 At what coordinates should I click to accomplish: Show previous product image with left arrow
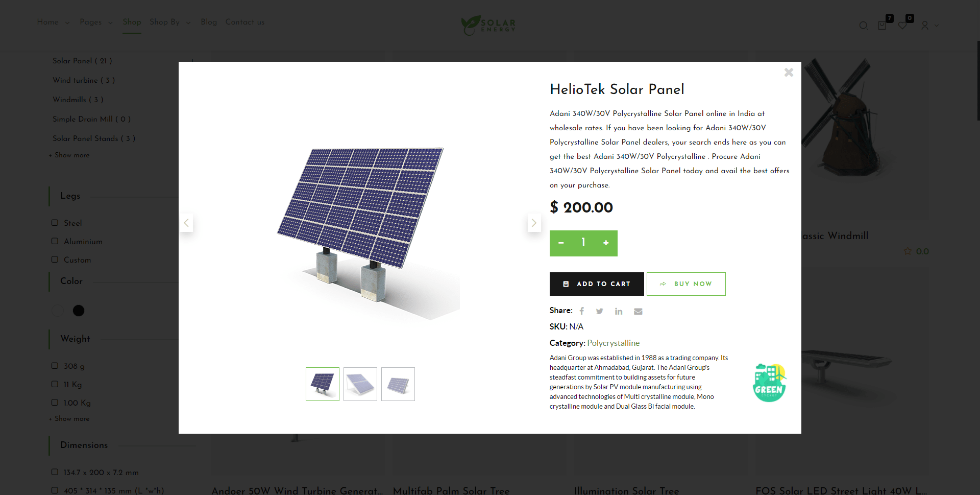[x=186, y=223]
